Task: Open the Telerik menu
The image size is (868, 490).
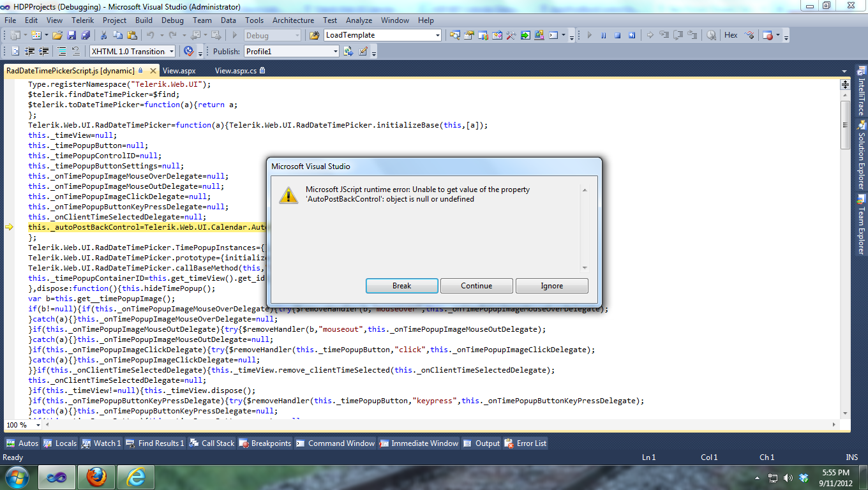Action: point(82,20)
